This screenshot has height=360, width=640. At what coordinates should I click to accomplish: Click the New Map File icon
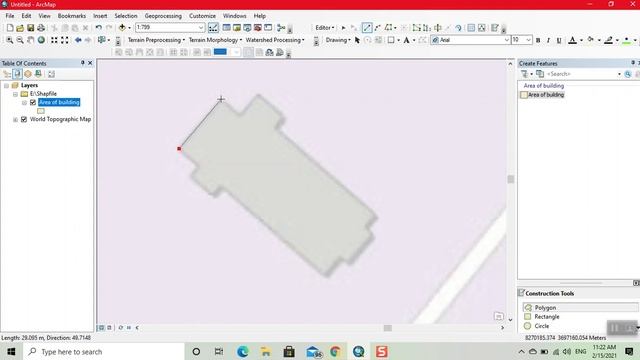(x=10, y=28)
